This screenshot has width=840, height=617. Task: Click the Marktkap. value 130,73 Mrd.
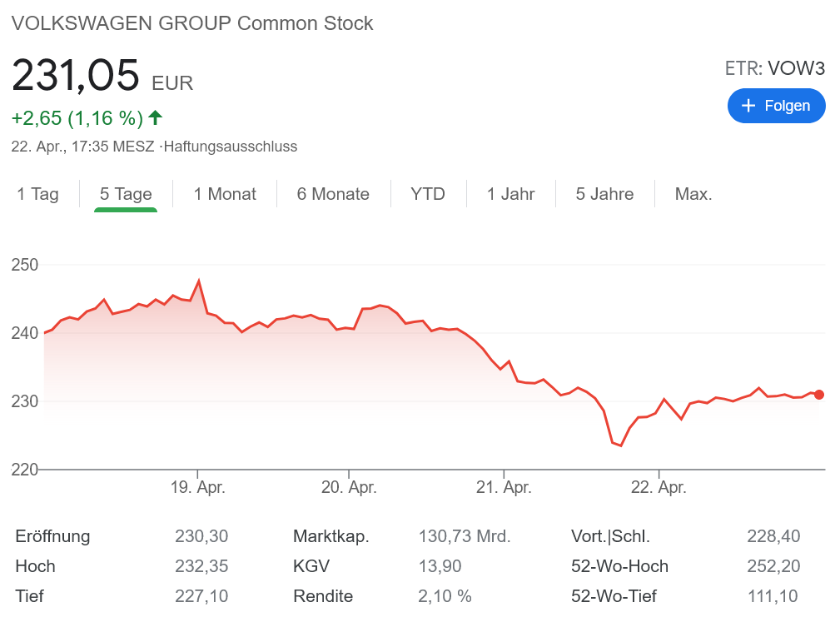(x=464, y=536)
